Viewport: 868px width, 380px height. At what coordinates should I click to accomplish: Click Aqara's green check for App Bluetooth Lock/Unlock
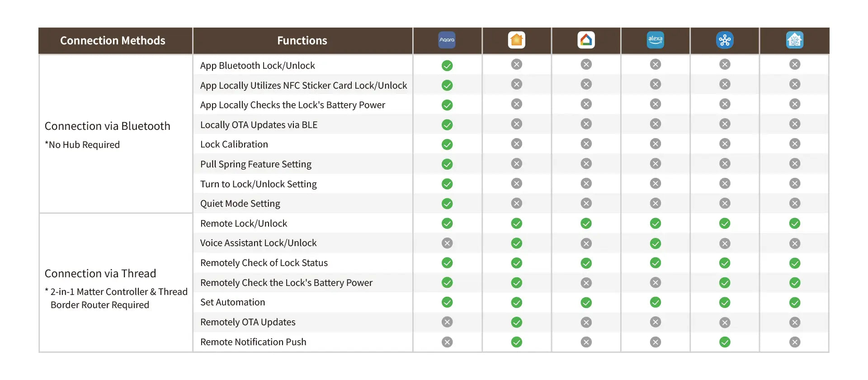(447, 66)
